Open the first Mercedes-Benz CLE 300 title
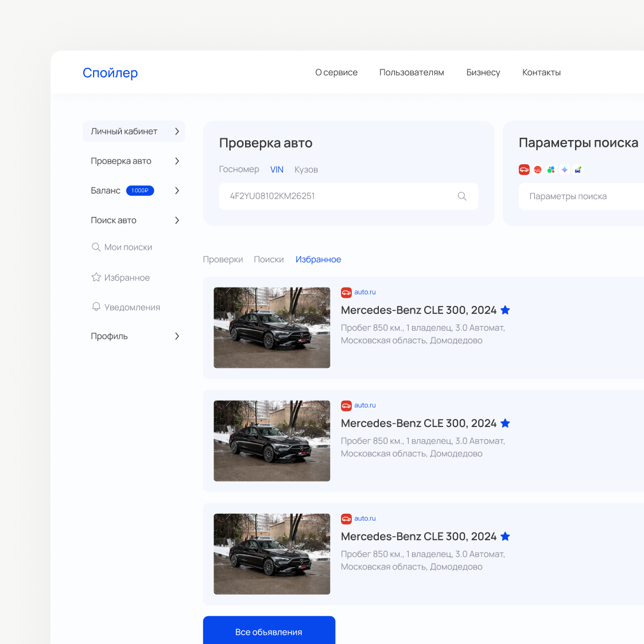Image resolution: width=644 pixels, height=644 pixels. pyautogui.click(x=418, y=310)
